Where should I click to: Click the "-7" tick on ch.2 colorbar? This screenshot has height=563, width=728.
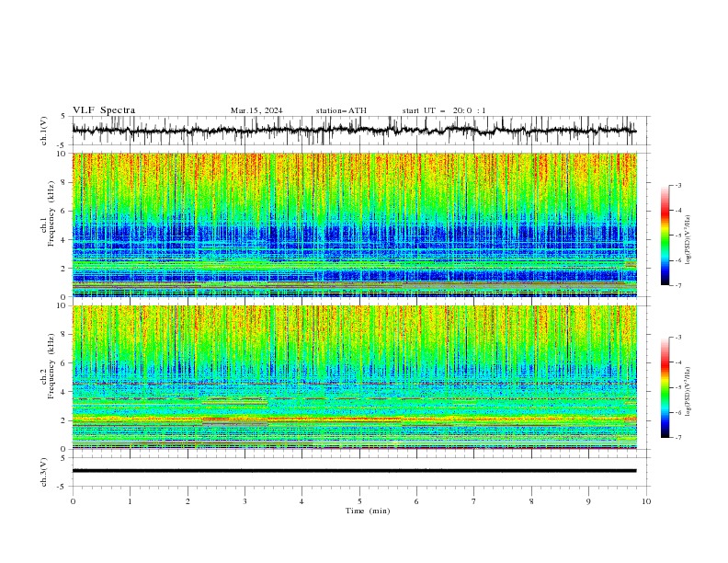coord(678,438)
